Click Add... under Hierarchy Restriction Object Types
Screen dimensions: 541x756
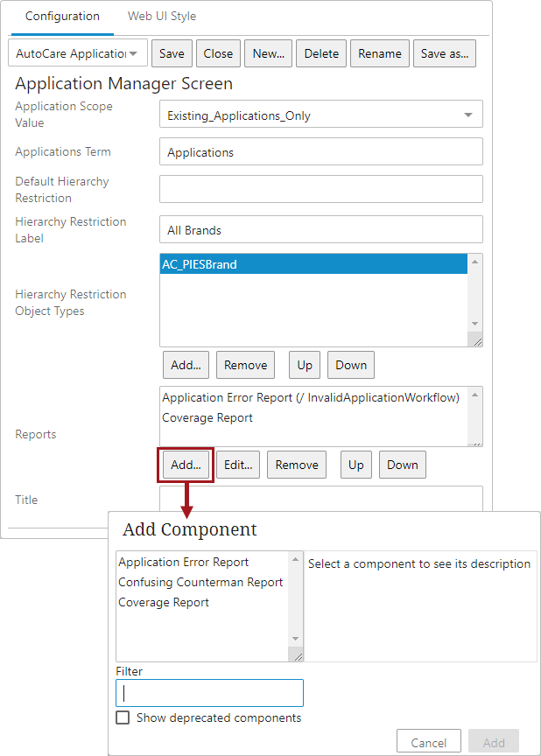pos(186,365)
